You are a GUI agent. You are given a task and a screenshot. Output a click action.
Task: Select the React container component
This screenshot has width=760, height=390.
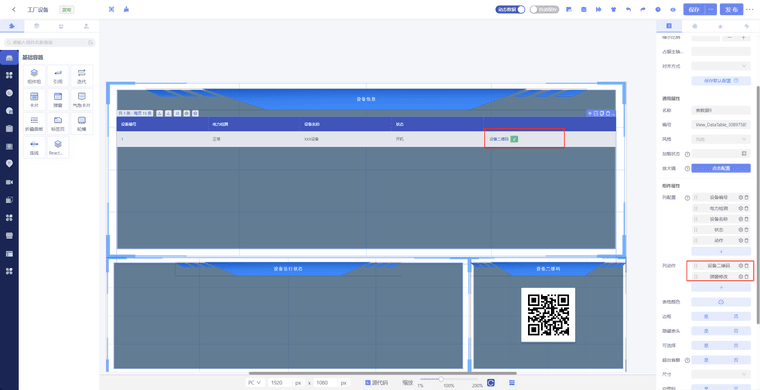click(58, 147)
